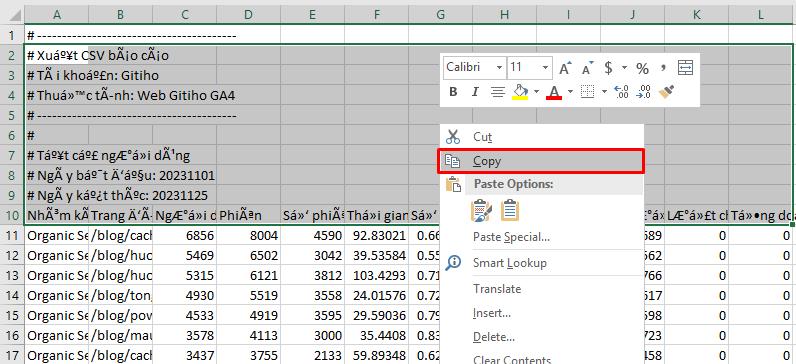The width and height of the screenshot is (796, 364).
Task: Choose Delete from context menu
Action: click(542, 337)
